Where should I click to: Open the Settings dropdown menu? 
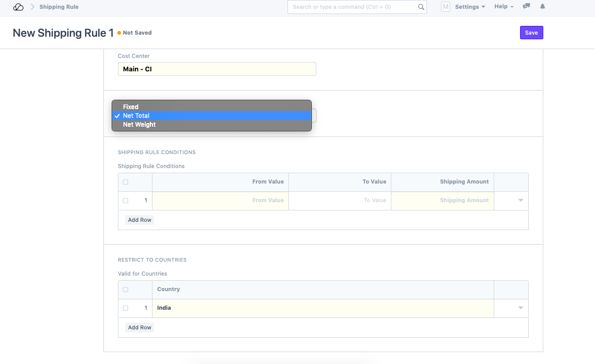pos(469,7)
